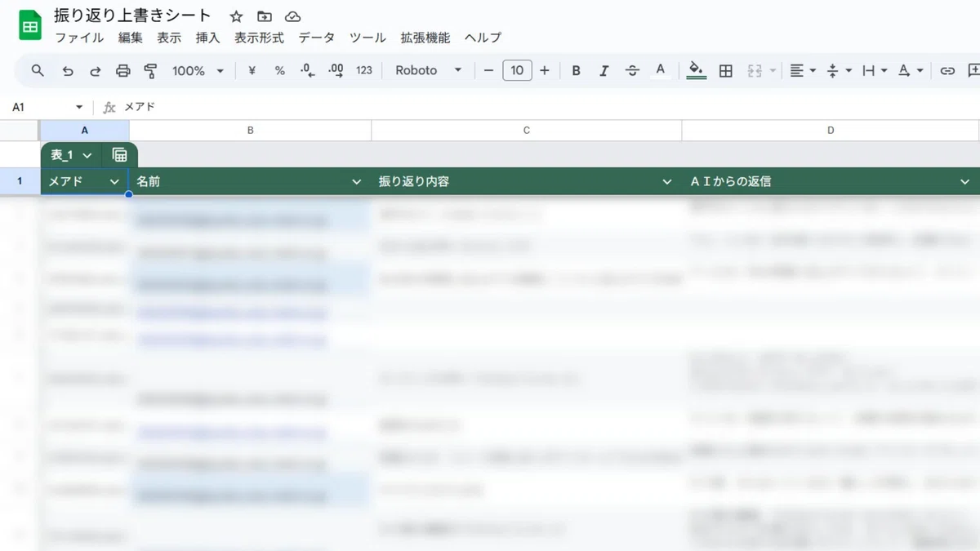This screenshot has height=551, width=980.
Task: Open the Roboto font dropdown
Action: (x=429, y=71)
